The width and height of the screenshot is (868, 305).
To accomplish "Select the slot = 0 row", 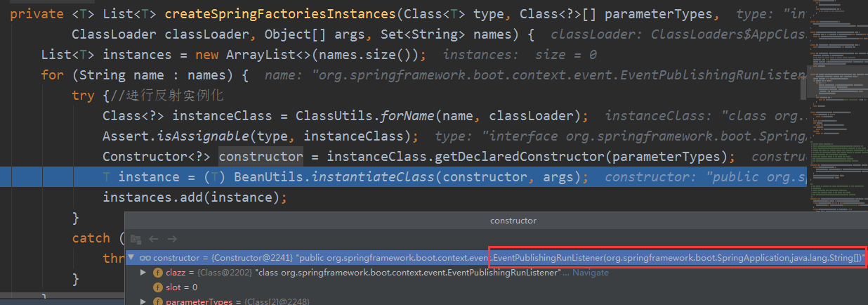I will pos(497,287).
